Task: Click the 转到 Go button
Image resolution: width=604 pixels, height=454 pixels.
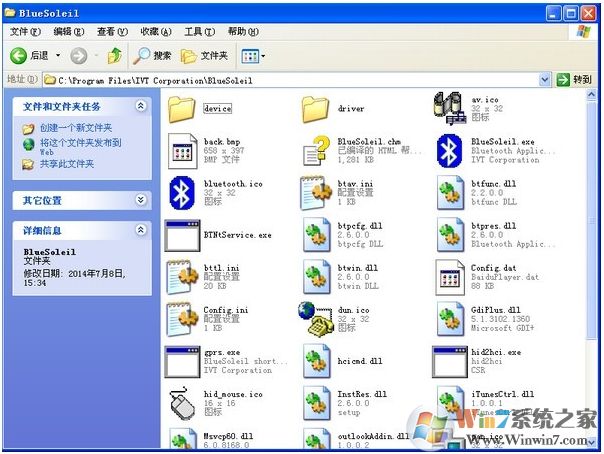Action: pyautogui.click(x=574, y=80)
